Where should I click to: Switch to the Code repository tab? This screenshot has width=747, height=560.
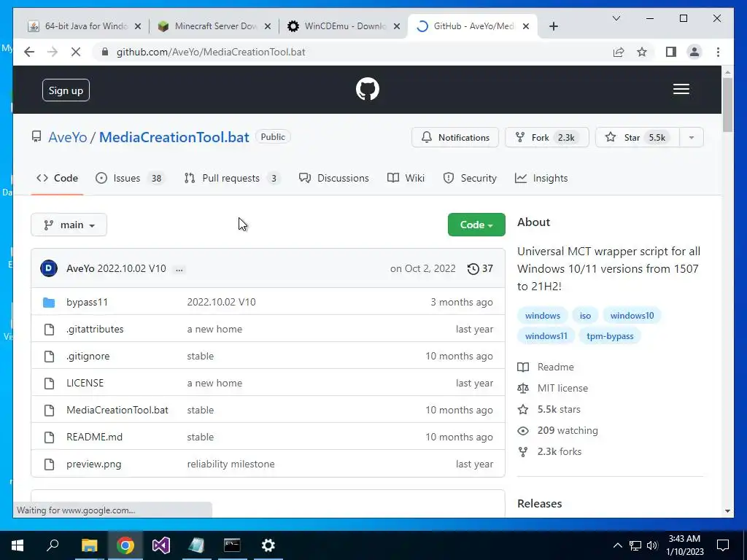pos(57,178)
